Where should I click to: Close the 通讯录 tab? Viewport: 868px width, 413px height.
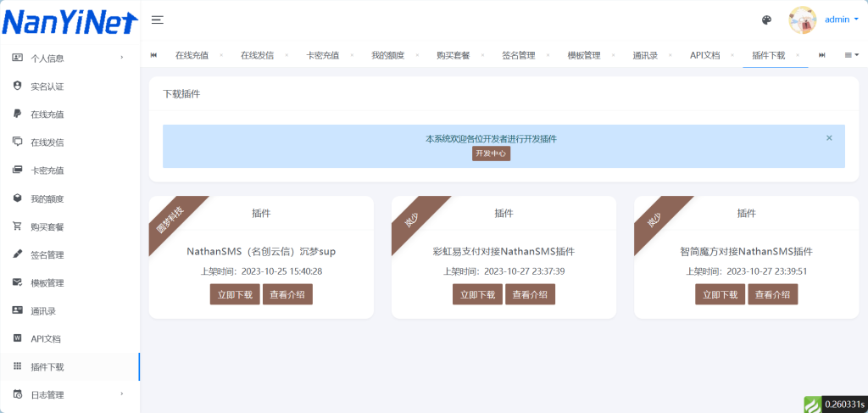(671, 55)
